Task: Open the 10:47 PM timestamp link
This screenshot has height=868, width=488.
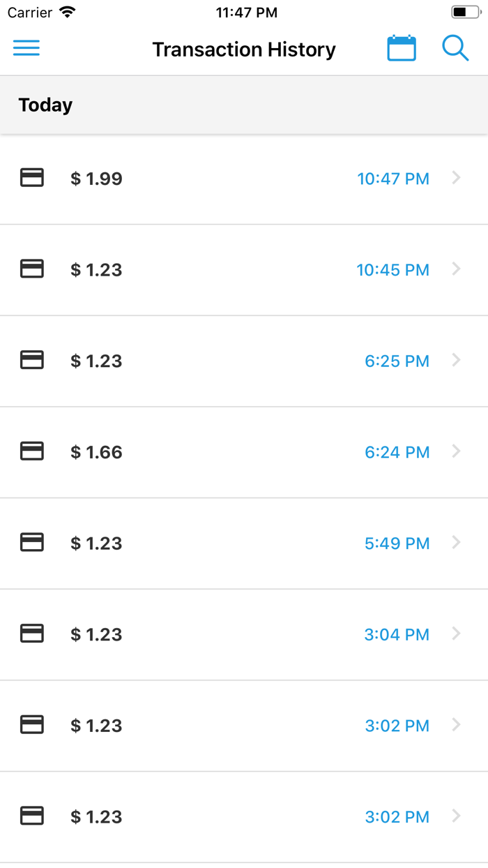Action: pyautogui.click(x=393, y=178)
